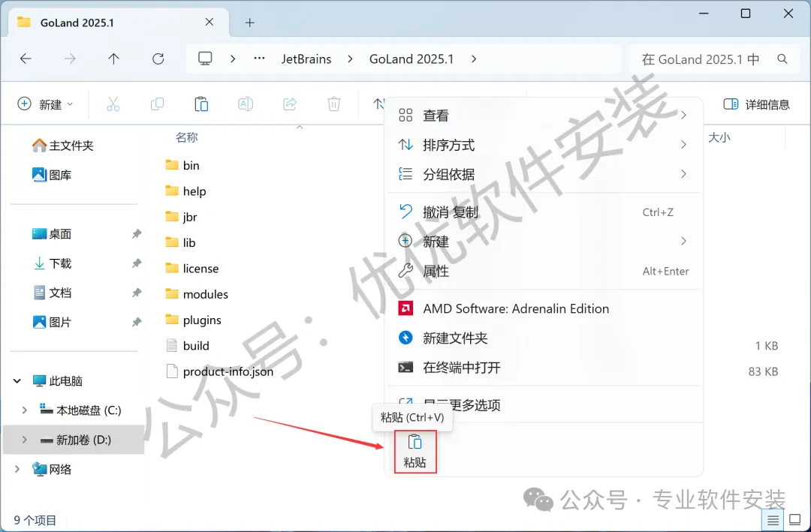
Task: Open 下载 quick access item
Action: pyautogui.click(x=52, y=263)
